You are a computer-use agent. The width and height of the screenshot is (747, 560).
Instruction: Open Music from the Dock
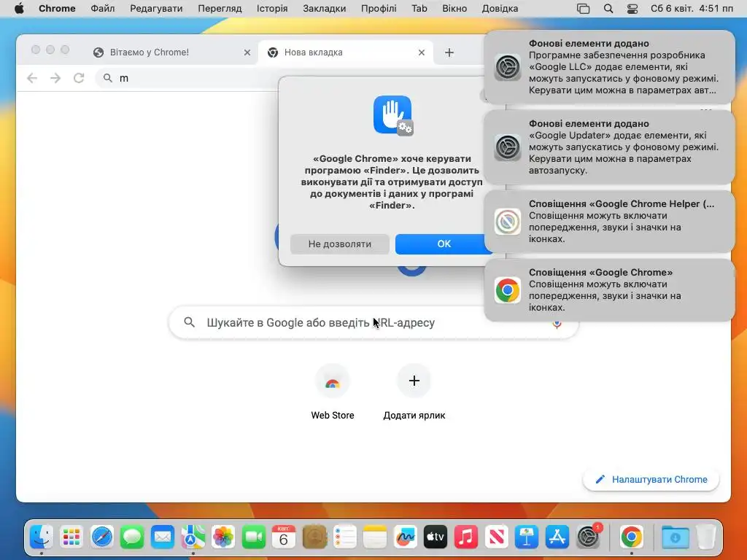tap(466, 537)
